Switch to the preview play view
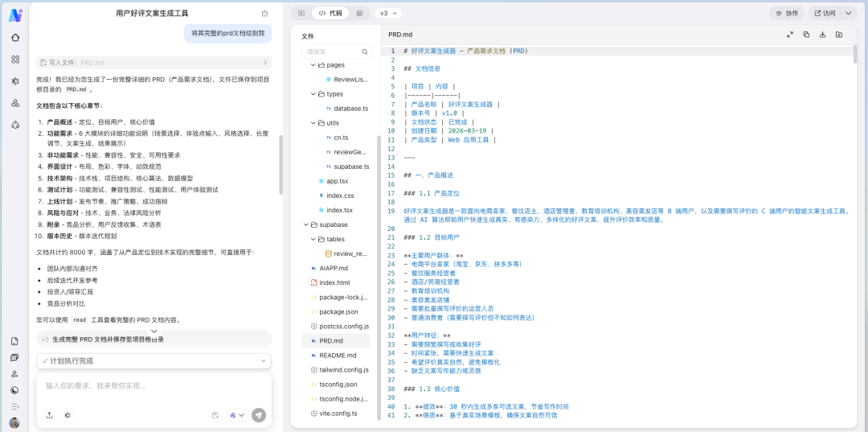 pyautogui.click(x=301, y=13)
